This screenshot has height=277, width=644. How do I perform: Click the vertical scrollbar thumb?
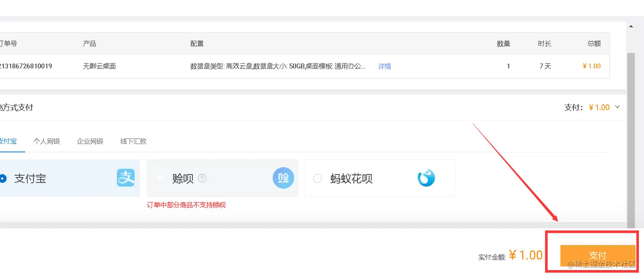tap(631, 140)
